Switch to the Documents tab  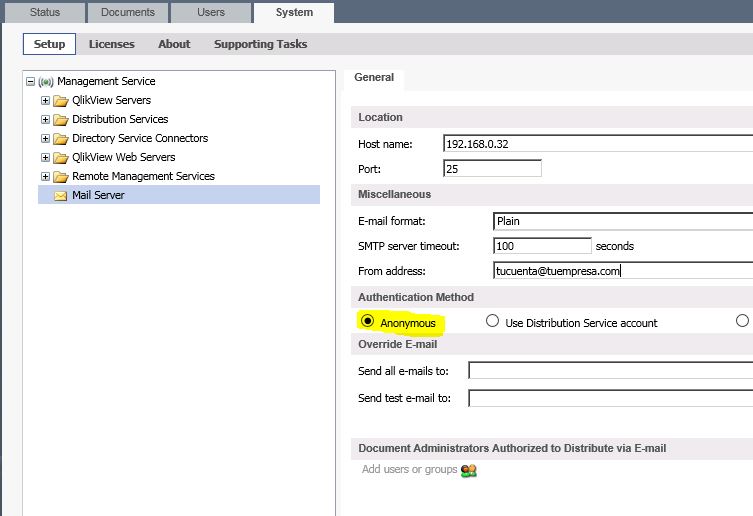(128, 13)
